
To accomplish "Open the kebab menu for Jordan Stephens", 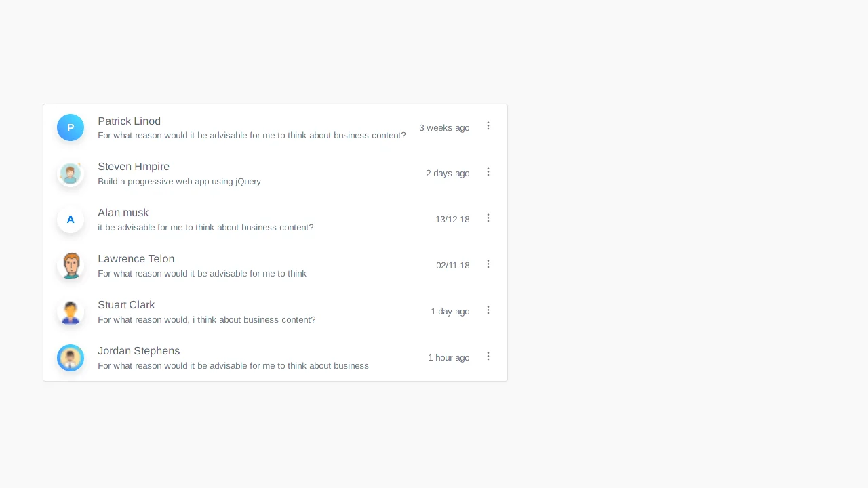I will (488, 357).
